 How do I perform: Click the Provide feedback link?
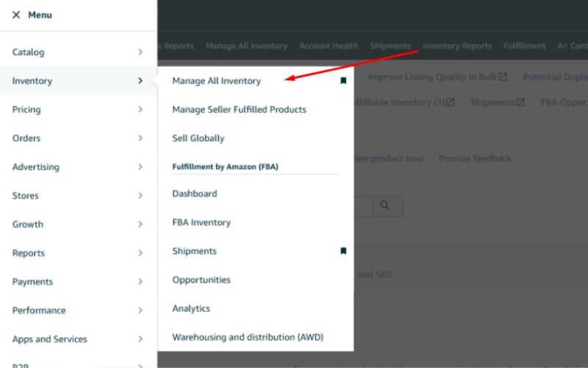click(475, 158)
